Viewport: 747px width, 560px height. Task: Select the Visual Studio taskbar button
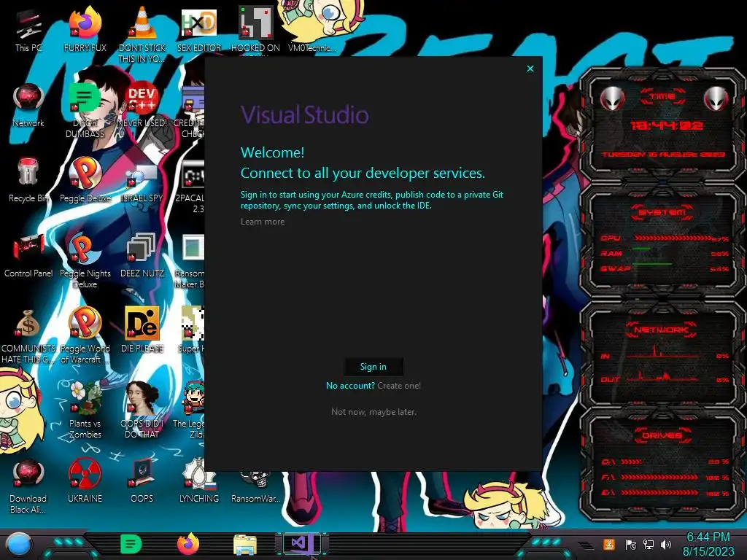[x=301, y=544]
